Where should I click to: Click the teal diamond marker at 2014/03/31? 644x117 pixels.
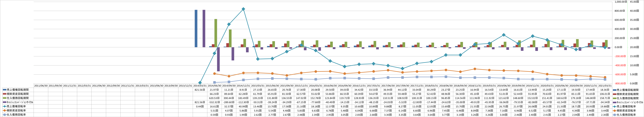pyautogui.click(x=200, y=83)
